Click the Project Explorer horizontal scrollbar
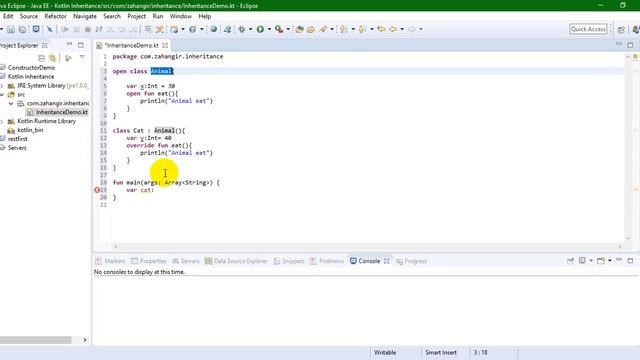640x360 pixels. 36,340
